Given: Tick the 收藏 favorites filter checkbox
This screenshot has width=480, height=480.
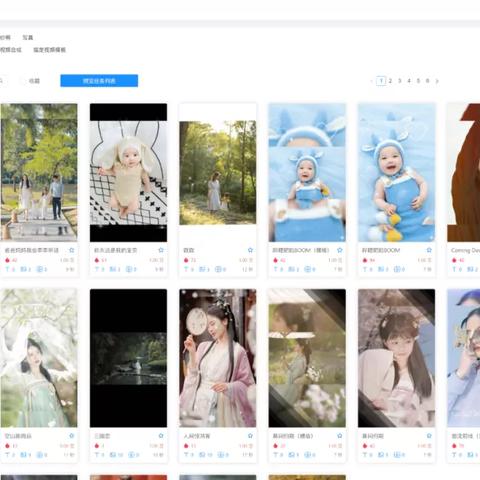Looking at the screenshot, I should click(22, 81).
